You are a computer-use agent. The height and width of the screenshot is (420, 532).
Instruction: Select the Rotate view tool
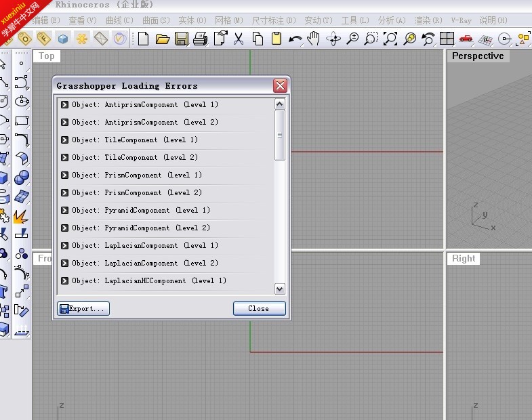pos(333,39)
